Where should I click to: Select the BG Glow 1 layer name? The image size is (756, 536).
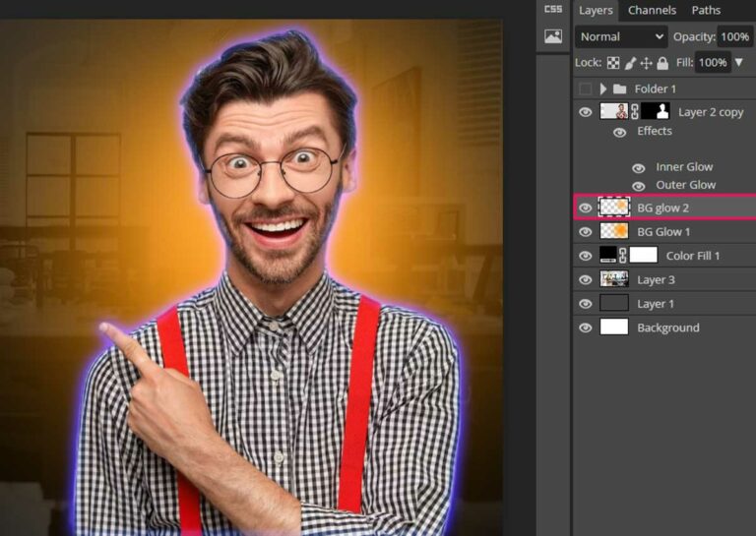coord(663,232)
